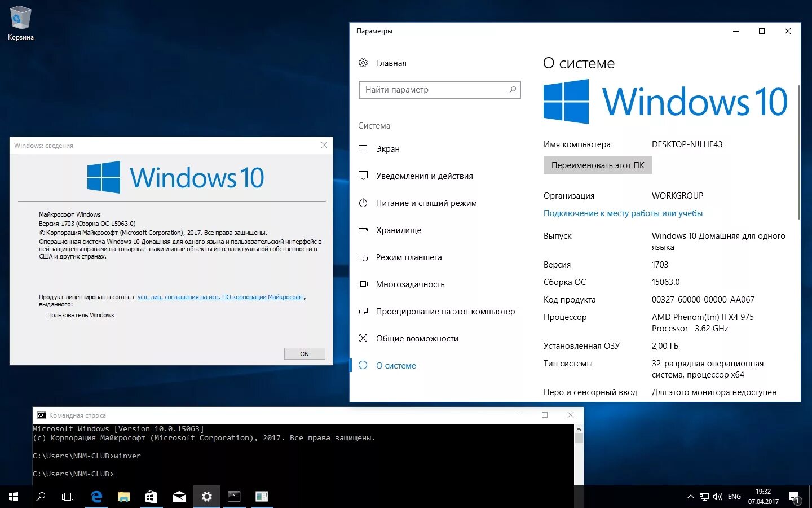Switch to Command Prompt taskbar icon

tap(234, 497)
